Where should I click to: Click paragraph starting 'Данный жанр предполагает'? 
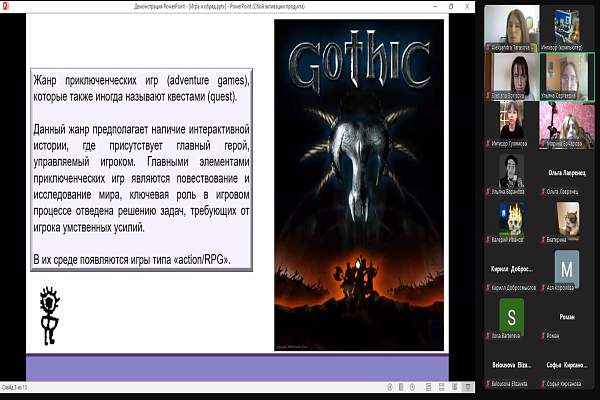pyautogui.click(x=141, y=178)
